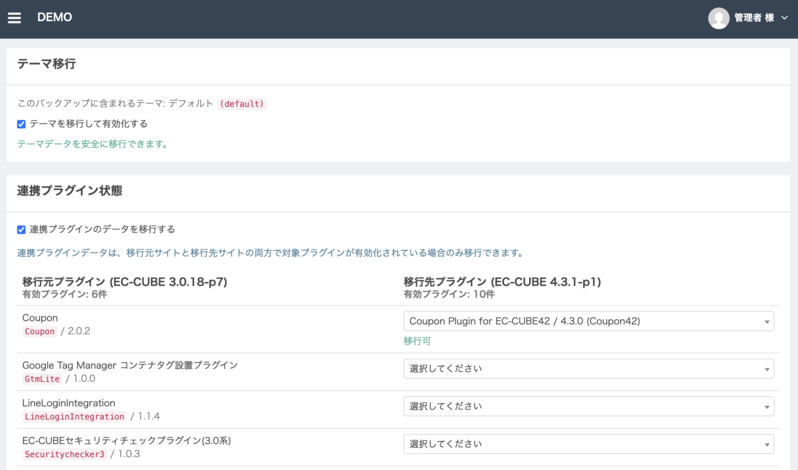The width and height of the screenshot is (798, 470).
Task: Open the destination dropdown for LineLoginIntegration
Action: (589, 406)
